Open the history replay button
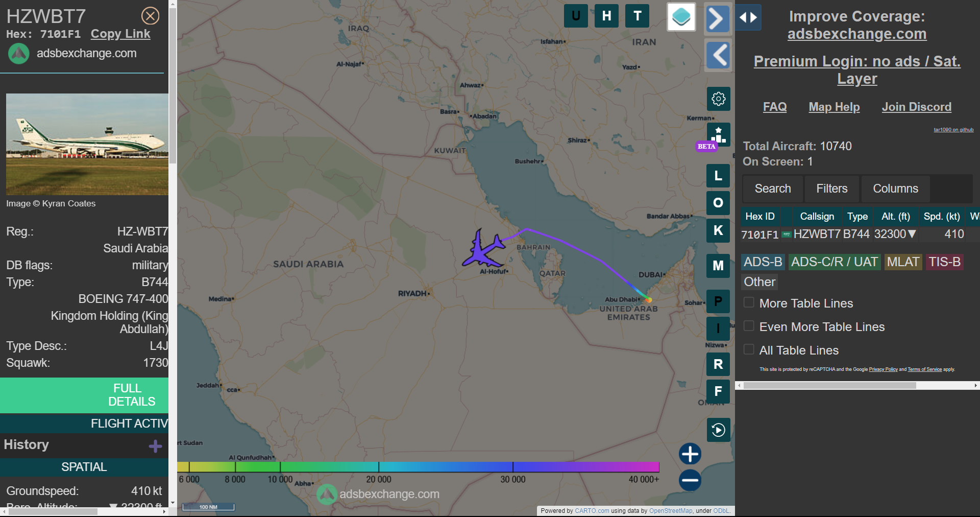The height and width of the screenshot is (517, 980). [719, 430]
